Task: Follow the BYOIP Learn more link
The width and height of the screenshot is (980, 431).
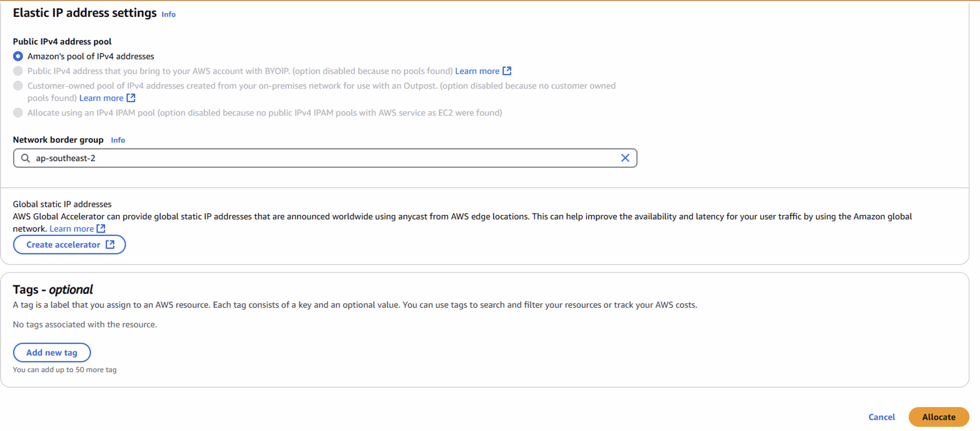Action: coord(478,71)
